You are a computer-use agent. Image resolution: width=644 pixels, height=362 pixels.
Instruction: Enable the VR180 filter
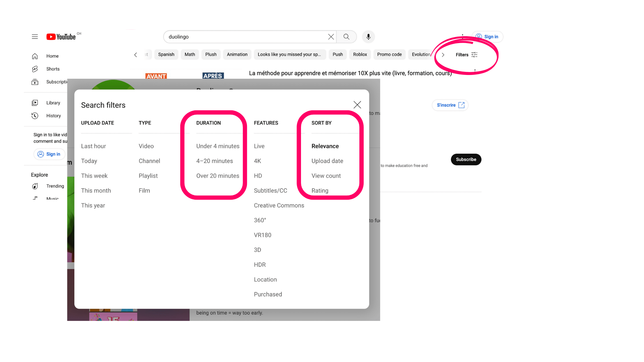point(263,235)
